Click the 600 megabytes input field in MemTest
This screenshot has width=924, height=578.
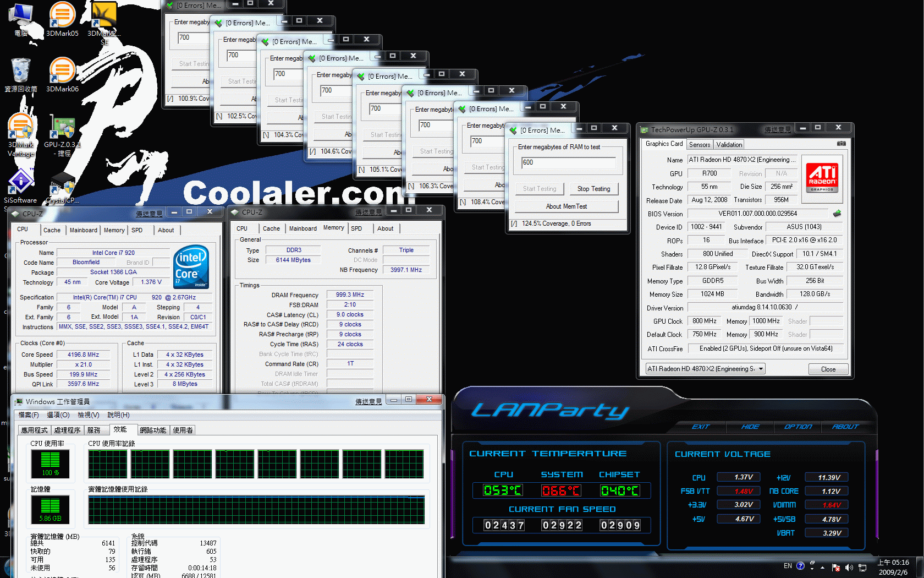click(569, 162)
